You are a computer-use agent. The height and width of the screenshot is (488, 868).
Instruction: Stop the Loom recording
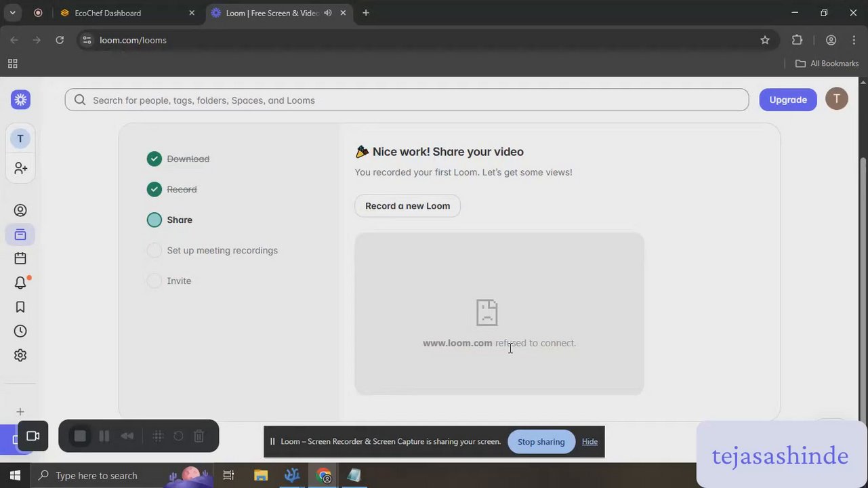tap(80, 436)
